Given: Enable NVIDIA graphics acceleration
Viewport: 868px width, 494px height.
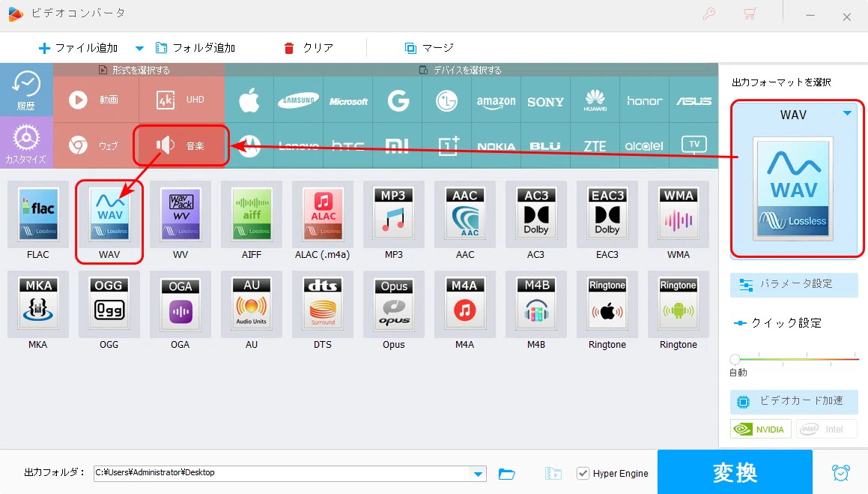Looking at the screenshot, I should point(762,430).
